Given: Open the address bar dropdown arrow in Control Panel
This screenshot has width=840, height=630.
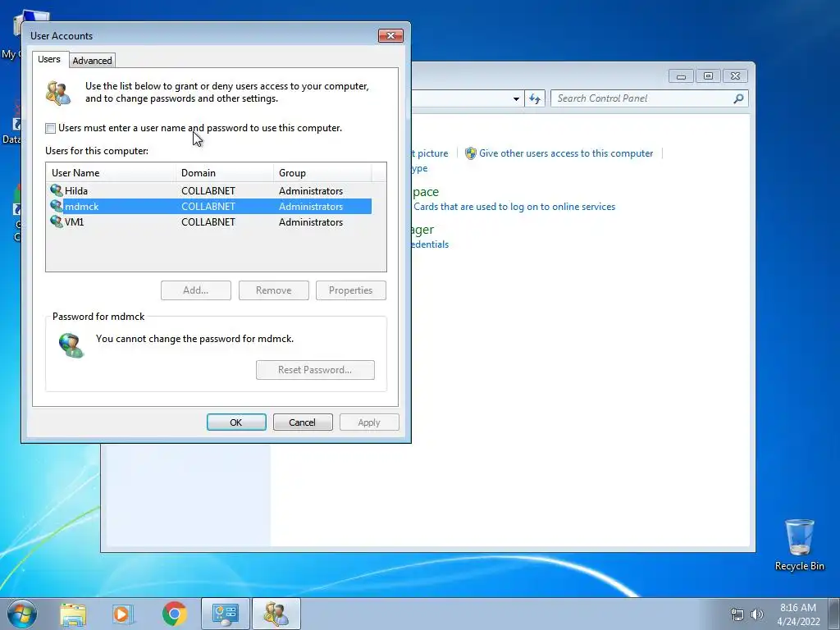Looking at the screenshot, I should pyautogui.click(x=516, y=98).
